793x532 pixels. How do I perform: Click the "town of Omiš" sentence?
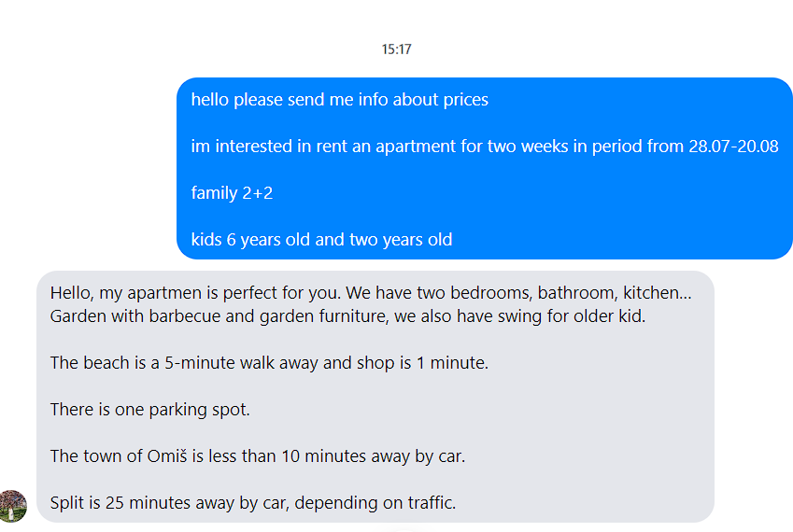tap(258, 456)
